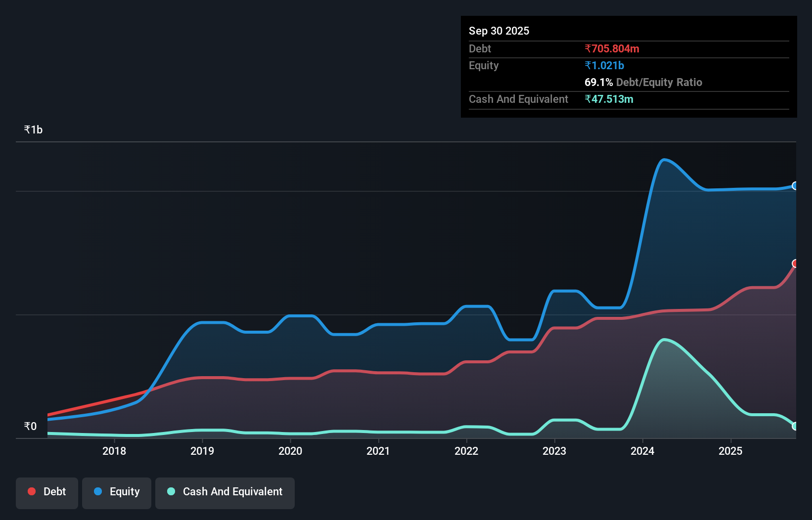Click the ₹0 axis label
Image resolution: width=812 pixels, height=520 pixels.
(x=30, y=426)
